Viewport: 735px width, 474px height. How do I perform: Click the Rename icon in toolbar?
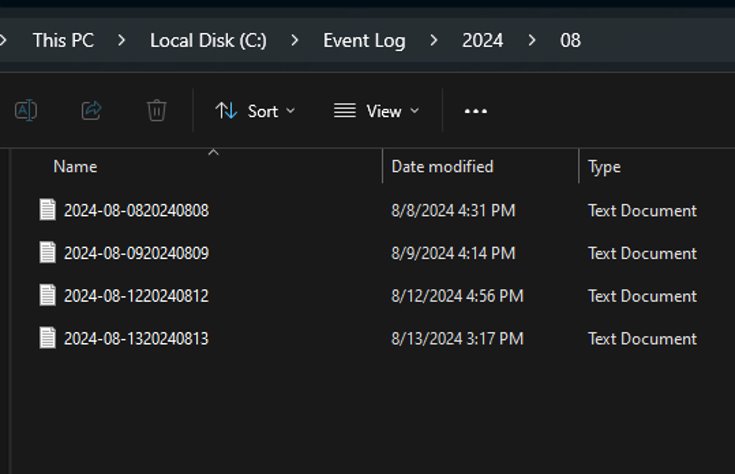click(26, 111)
